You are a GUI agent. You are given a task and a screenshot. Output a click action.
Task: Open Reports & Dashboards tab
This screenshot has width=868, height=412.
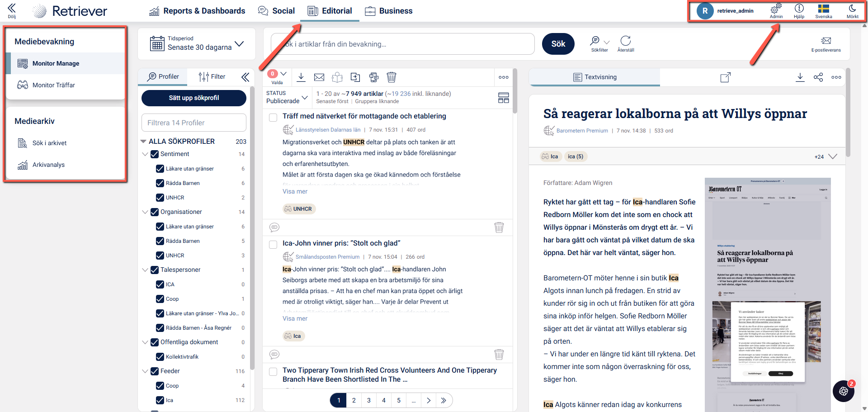pos(197,11)
